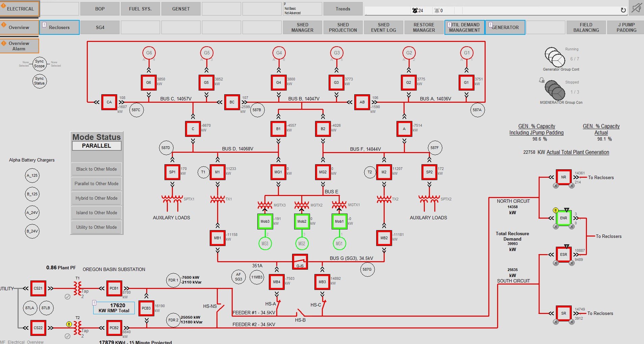Switch to the GENSET tab
Viewport: 644px width, 344px height.
point(181,9)
